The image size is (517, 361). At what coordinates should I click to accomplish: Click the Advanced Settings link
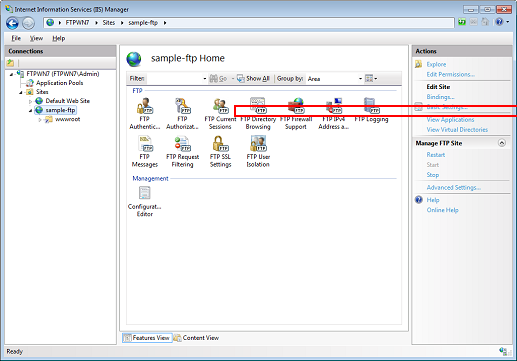coord(453,188)
